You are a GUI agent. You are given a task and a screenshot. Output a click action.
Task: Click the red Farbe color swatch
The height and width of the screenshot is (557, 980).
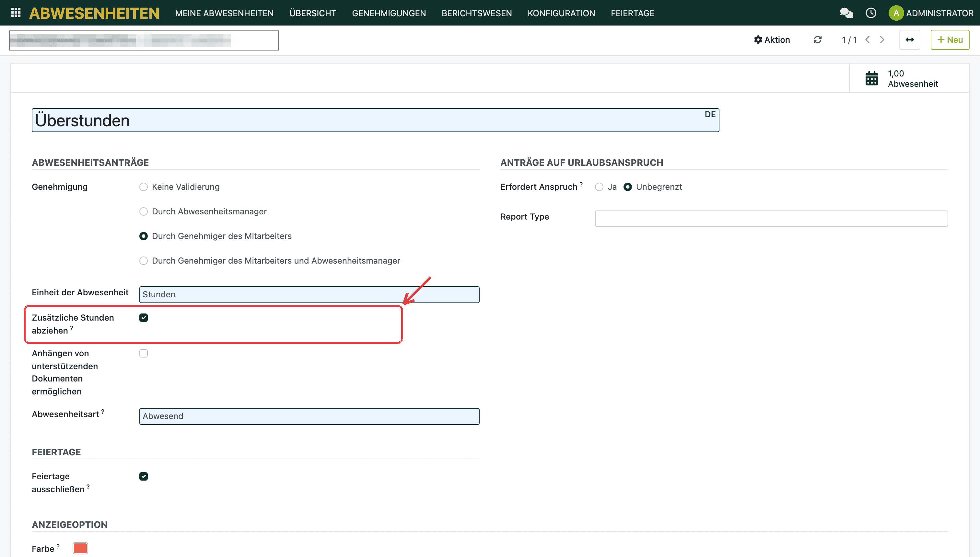(80, 548)
